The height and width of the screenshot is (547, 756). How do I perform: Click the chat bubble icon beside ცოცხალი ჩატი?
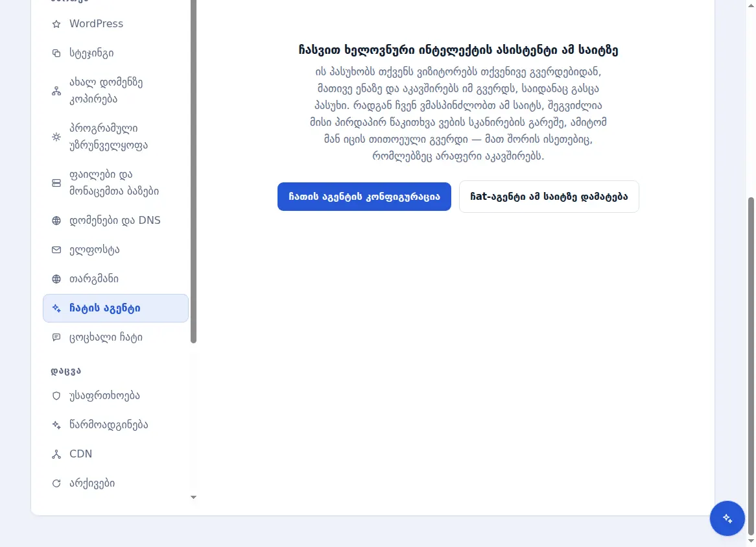click(56, 337)
